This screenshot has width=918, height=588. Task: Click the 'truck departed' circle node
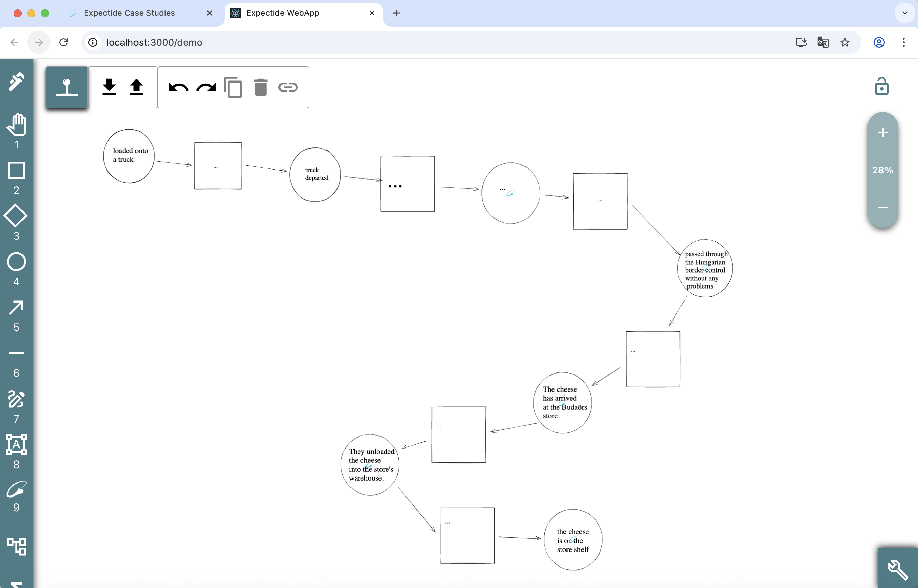pyautogui.click(x=315, y=174)
